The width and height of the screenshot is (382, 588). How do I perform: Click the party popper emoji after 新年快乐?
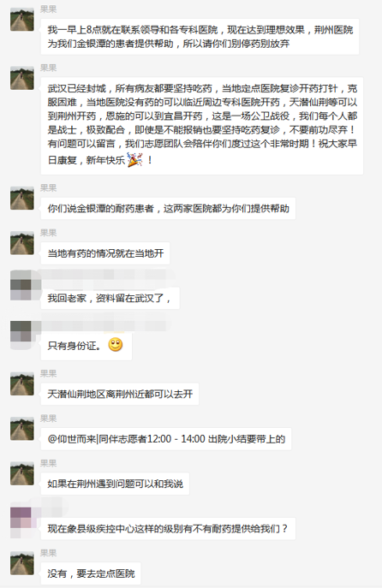pos(134,160)
